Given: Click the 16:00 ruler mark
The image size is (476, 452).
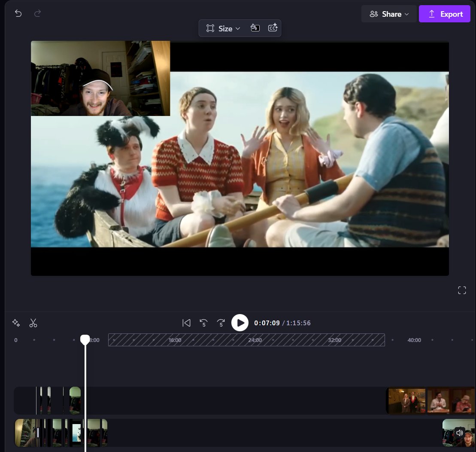Looking at the screenshot, I should pyautogui.click(x=175, y=340).
